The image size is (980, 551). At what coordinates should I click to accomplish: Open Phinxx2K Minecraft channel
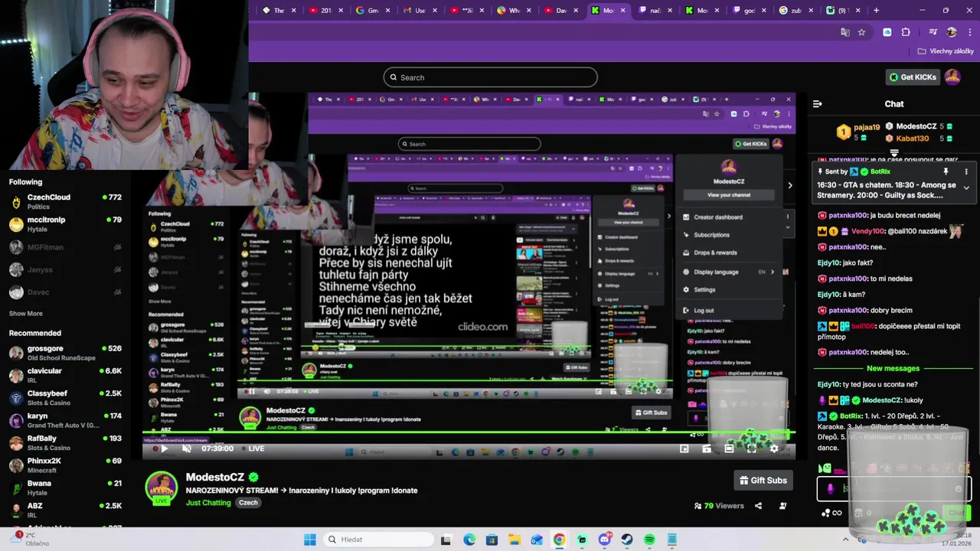coord(65,465)
